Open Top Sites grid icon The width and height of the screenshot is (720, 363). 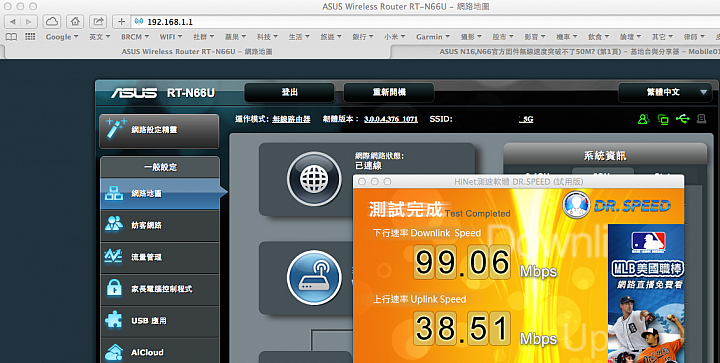coord(30,37)
